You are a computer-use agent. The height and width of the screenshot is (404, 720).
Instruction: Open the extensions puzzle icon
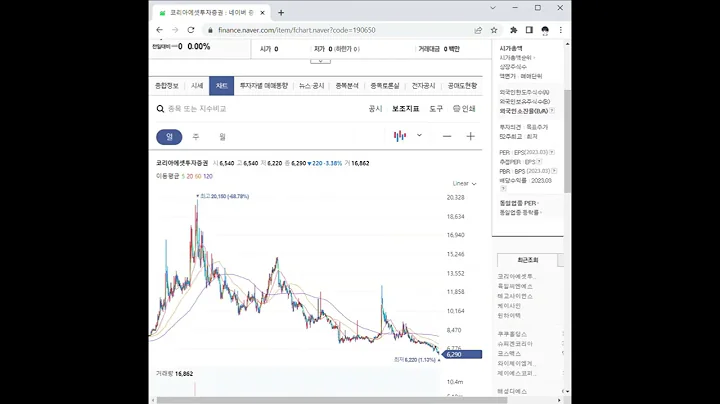point(513,30)
